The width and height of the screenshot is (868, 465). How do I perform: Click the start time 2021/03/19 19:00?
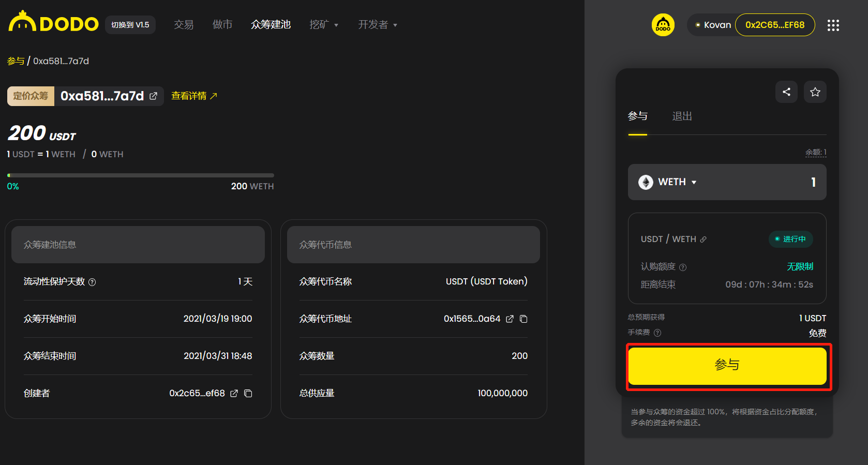coord(218,319)
